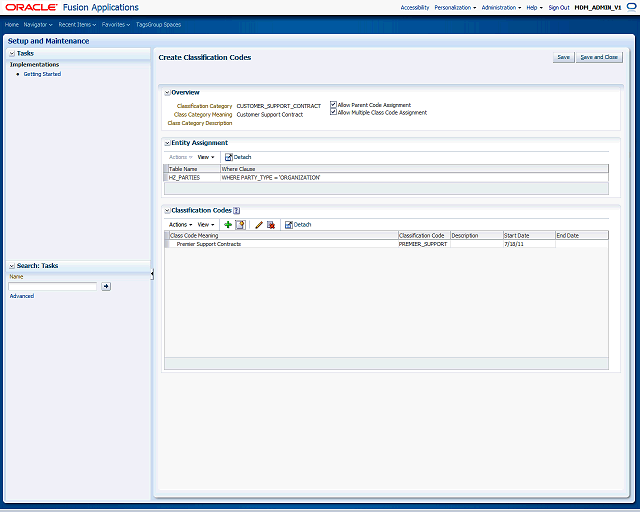Image resolution: width=640 pixels, height=512 pixels.
Task: Detach the Classification Codes table
Action: [x=298, y=225]
